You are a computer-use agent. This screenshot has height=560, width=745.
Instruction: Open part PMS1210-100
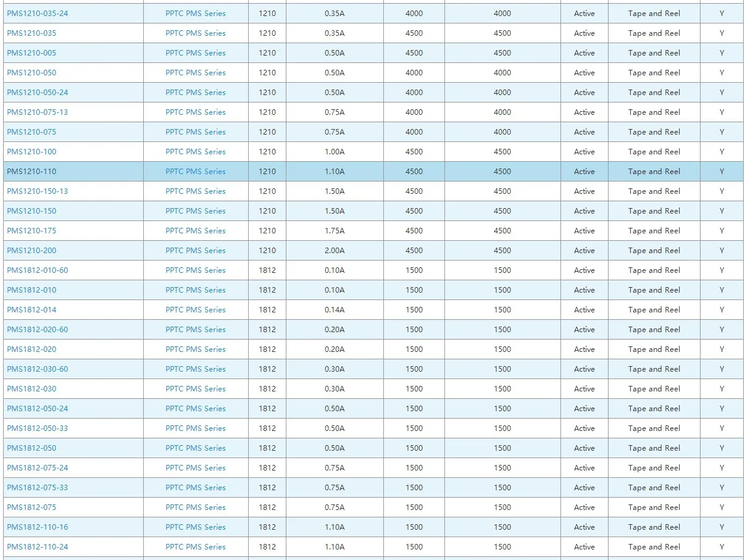(31, 152)
